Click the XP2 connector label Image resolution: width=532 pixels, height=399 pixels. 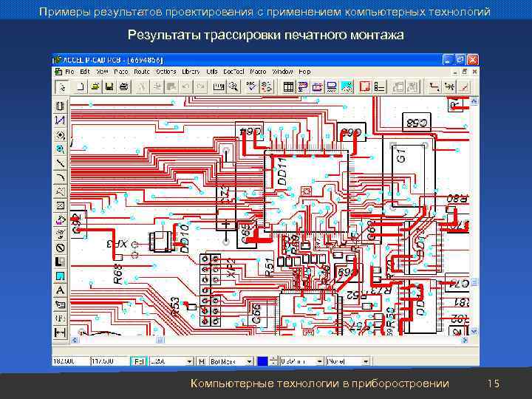tap(231, 268)
